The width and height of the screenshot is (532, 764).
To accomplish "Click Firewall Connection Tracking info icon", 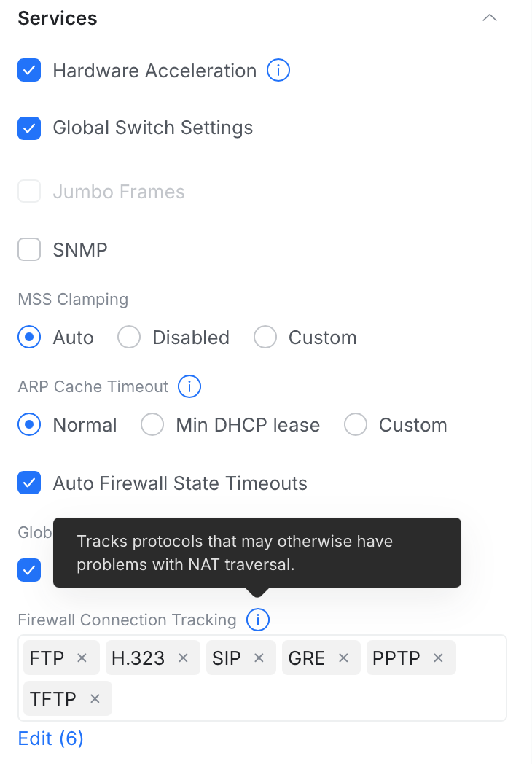I will pyautogui.click(x=258, y=620).
